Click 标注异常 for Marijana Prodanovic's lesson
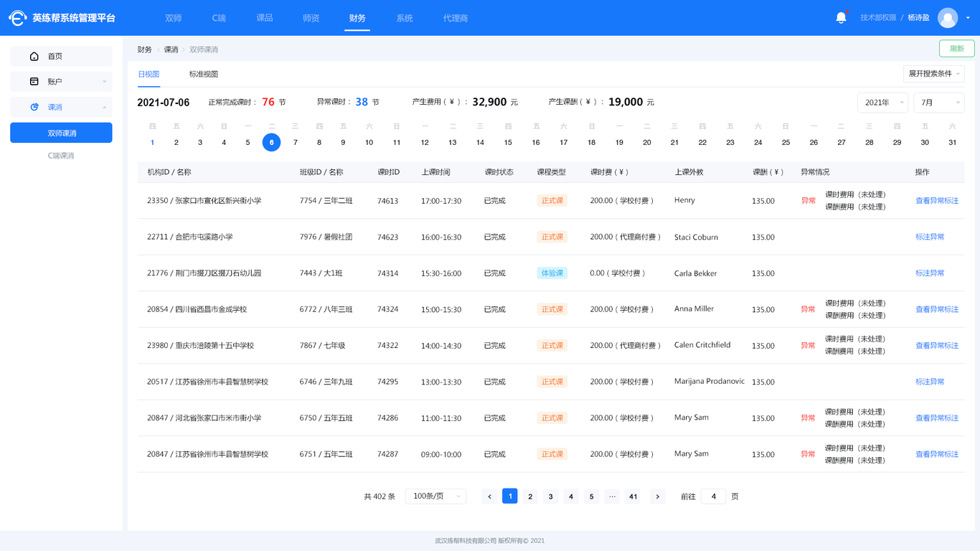 (930, 382)
